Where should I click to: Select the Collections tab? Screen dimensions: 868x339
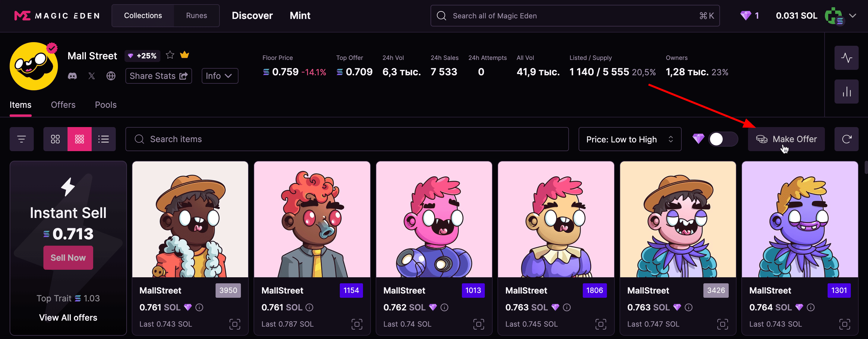pos(143,15)
